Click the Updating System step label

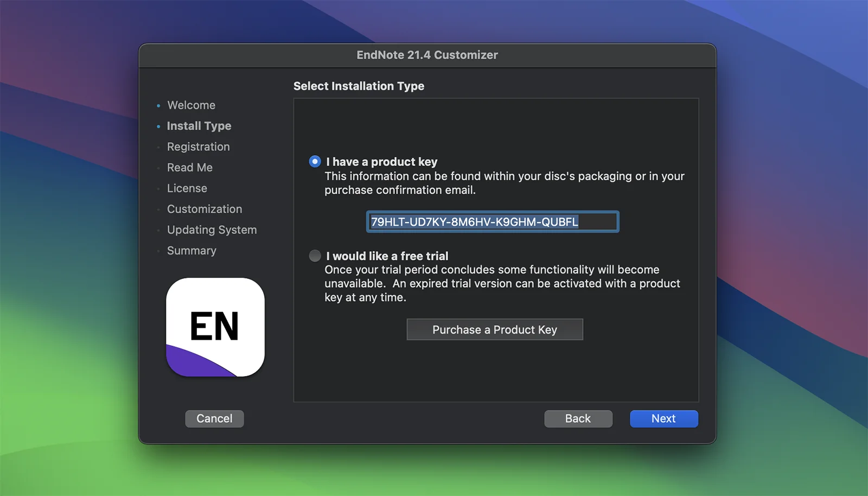pos(212,230)
